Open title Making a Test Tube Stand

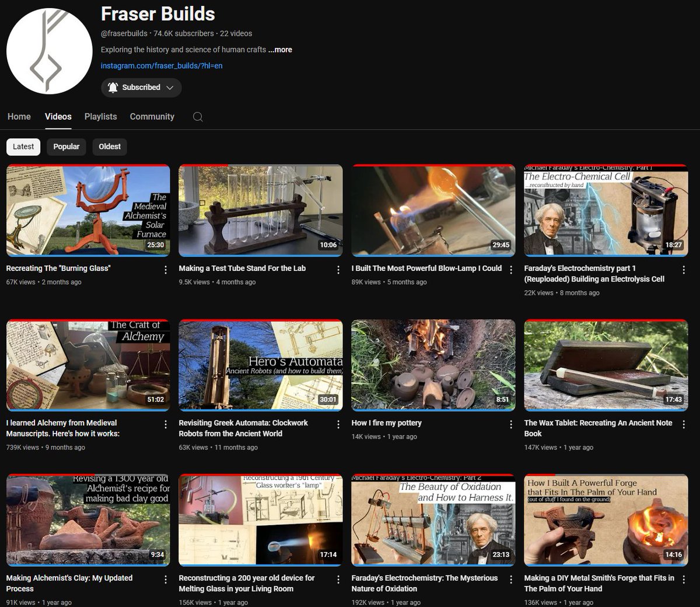(x=242, y=268)
